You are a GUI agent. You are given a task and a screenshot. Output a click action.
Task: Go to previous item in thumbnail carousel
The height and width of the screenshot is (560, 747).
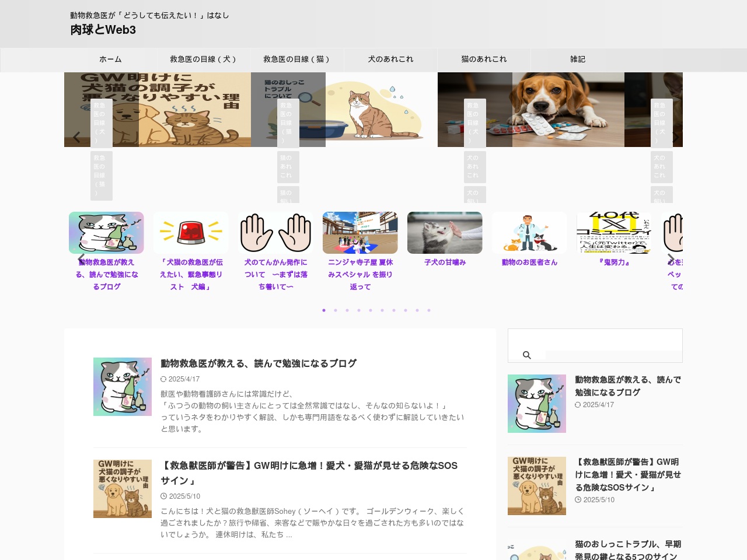(81, 259)
